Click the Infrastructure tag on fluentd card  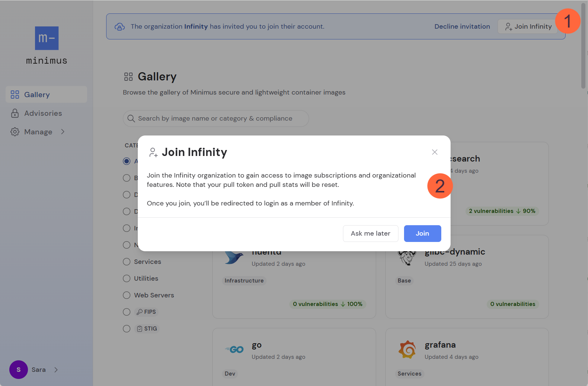pyautogui.click(x=244, y=281)
